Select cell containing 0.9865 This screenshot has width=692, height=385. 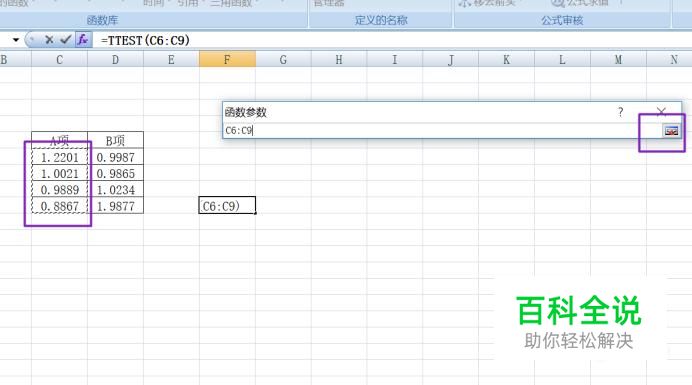[x=116, y=174]
